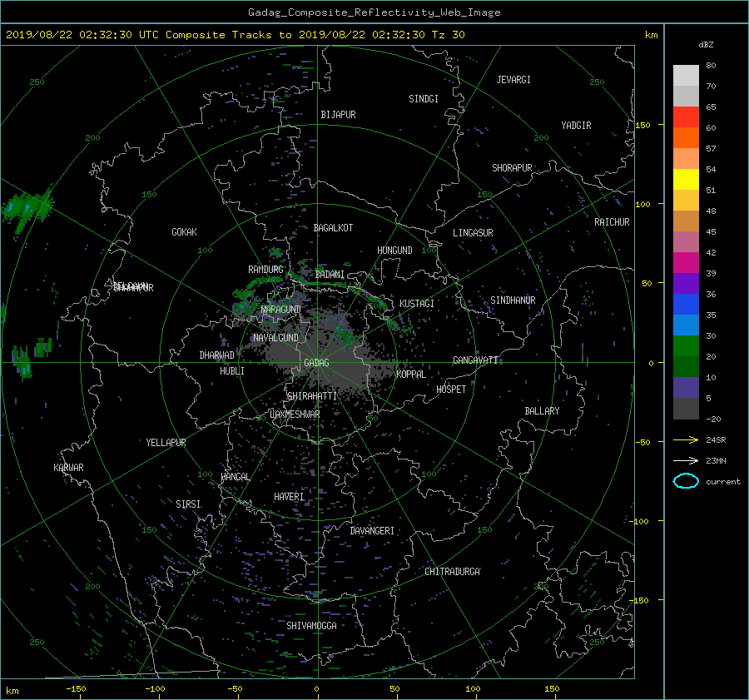Select the yellow 54 dBZ color swatch
The height and width of the screenshot is (700, 749).
686,179
